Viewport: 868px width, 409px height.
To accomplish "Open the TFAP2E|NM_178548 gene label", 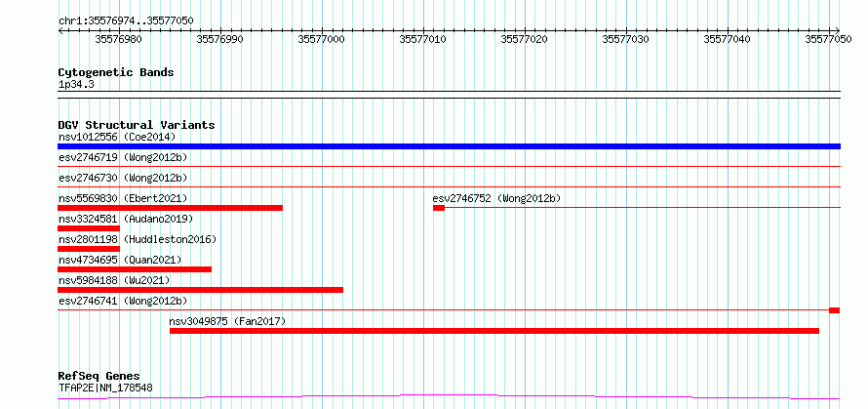I will tap(105, 388).
